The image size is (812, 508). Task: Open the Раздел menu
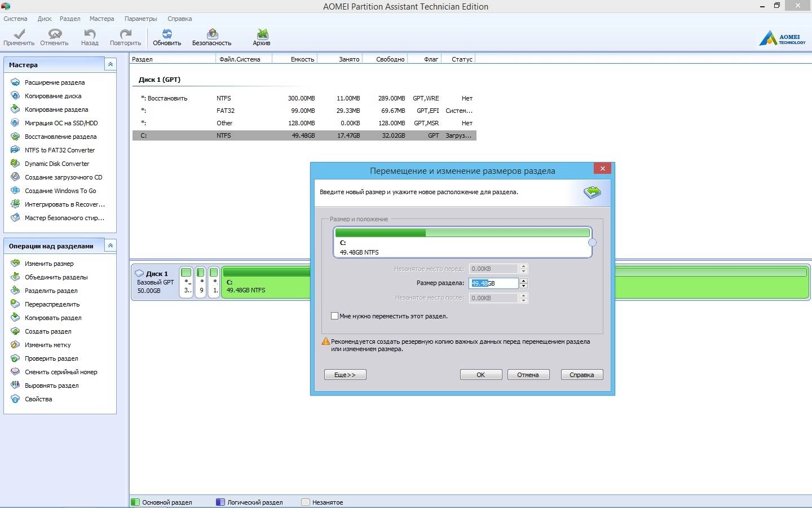point(70,19)
